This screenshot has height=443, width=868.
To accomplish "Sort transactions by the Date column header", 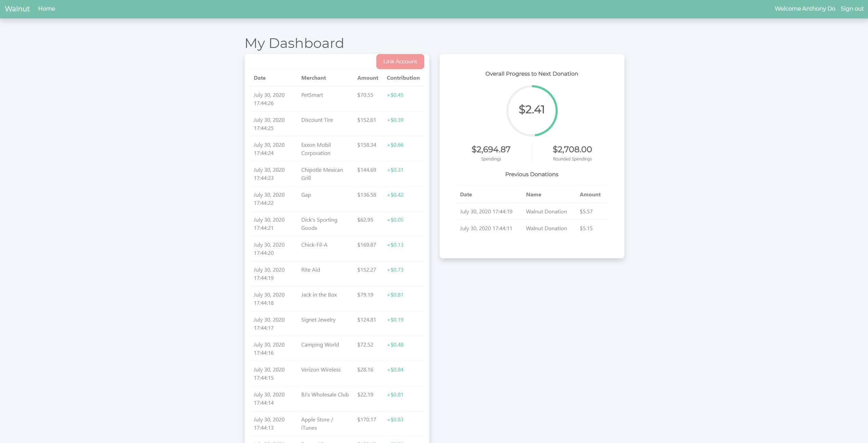I will click(x=259, y=78).
